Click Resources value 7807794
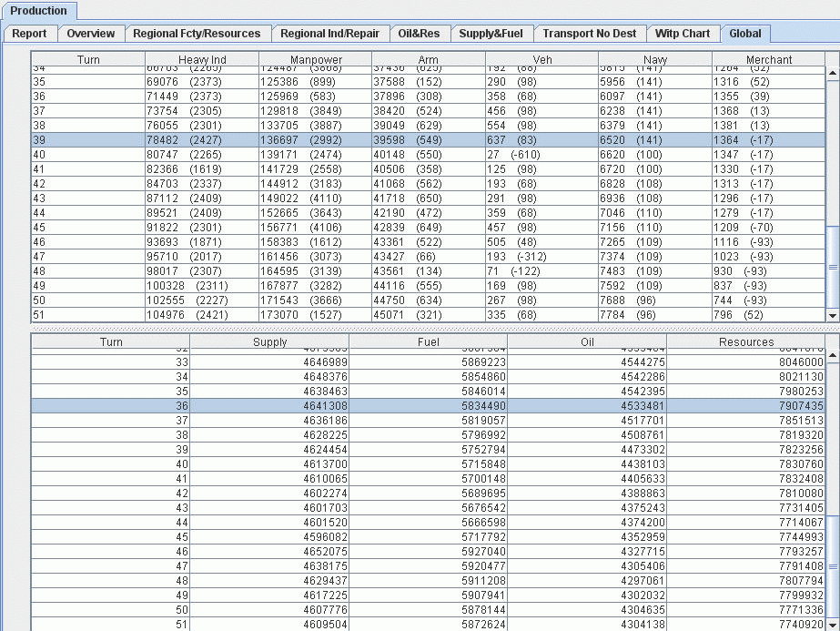The width and height of the screenshot is (840, 631). point(746,581)
